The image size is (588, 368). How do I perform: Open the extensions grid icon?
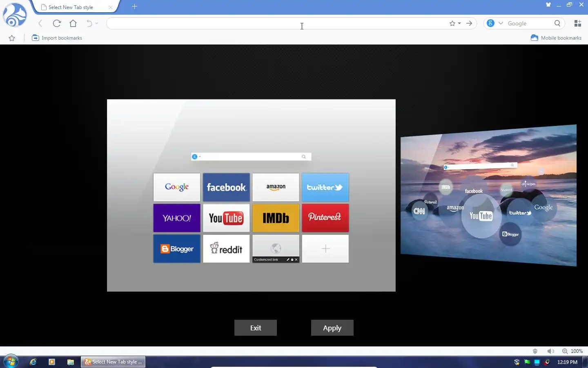point(577,23)
